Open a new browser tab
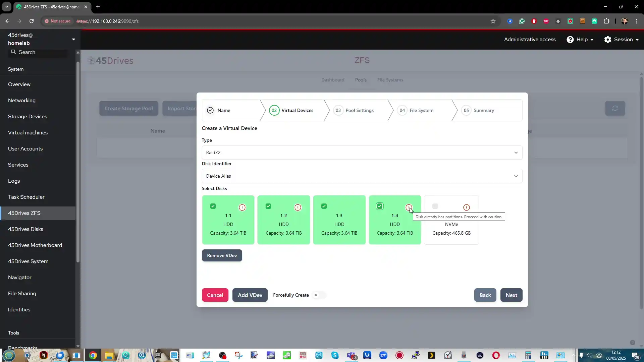 [x=98, y=7]
